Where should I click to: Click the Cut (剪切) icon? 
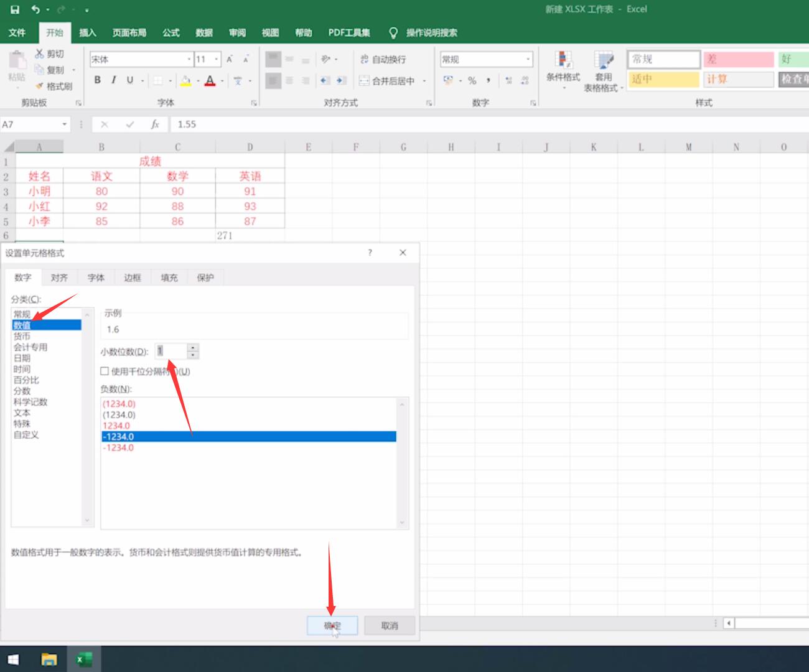pyautogui.click(x=39, y=54)
